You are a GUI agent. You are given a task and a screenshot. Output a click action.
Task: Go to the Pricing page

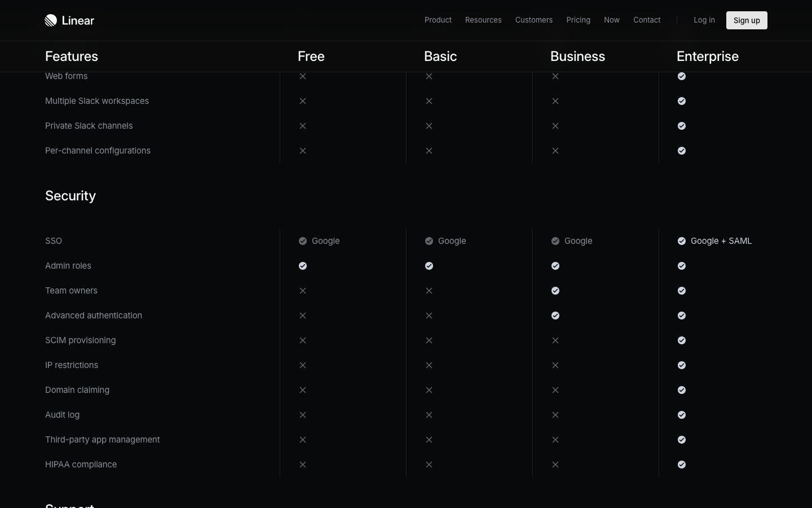[578, 20]
